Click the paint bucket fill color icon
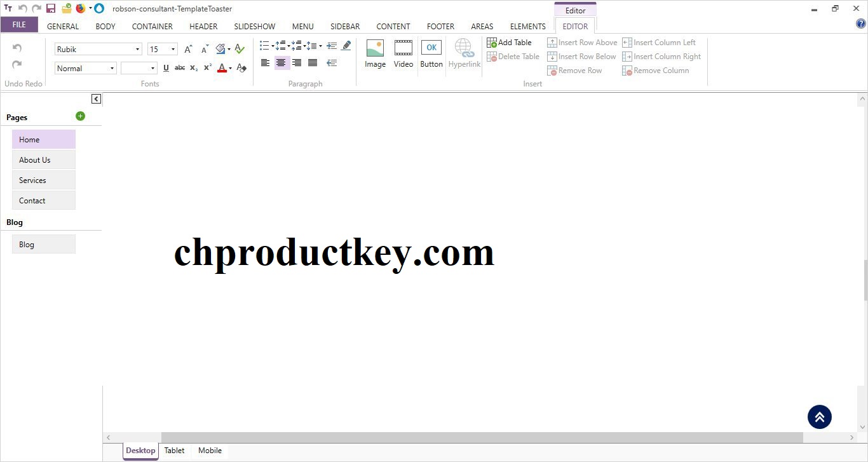 220,49
